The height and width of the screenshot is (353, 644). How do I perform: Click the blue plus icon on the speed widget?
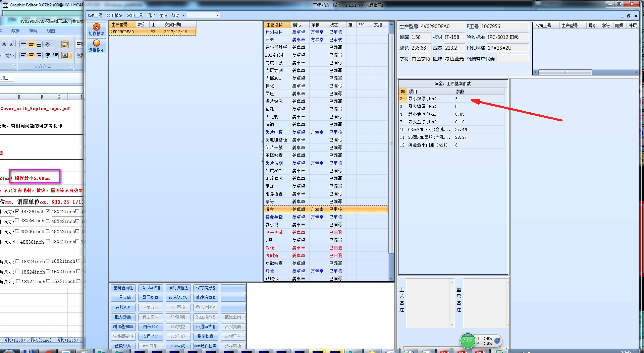click(x=497, y=341)
